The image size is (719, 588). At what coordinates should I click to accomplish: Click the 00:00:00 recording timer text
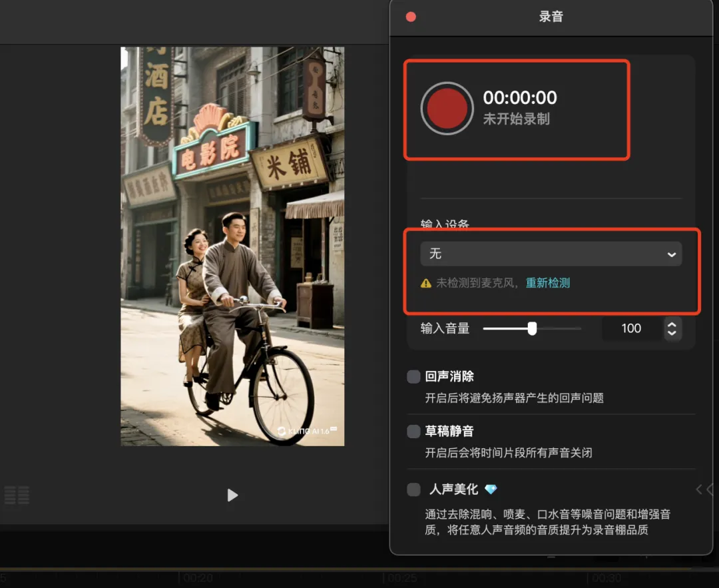(519, 98)
